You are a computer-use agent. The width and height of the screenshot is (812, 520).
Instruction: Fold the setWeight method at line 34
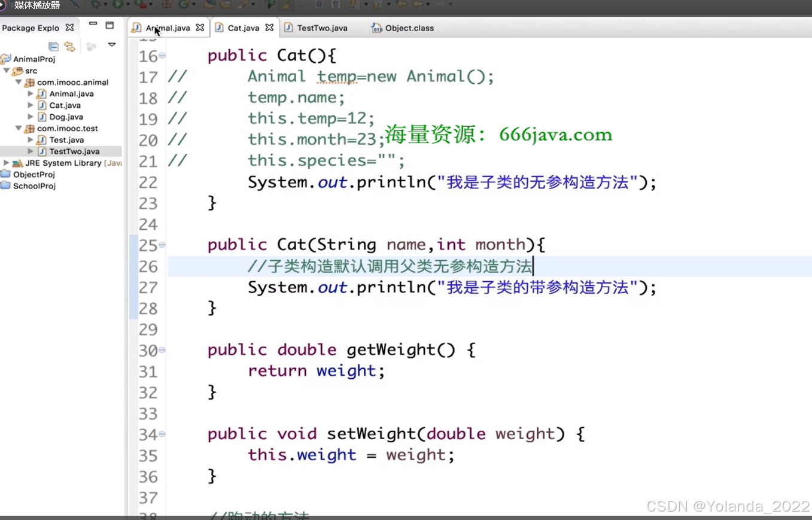(162, 434)
